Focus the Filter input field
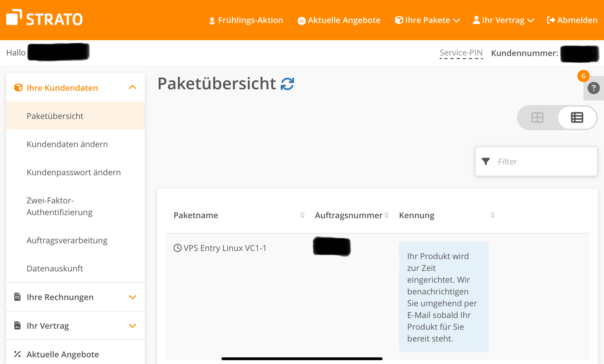 coord(536,162)
